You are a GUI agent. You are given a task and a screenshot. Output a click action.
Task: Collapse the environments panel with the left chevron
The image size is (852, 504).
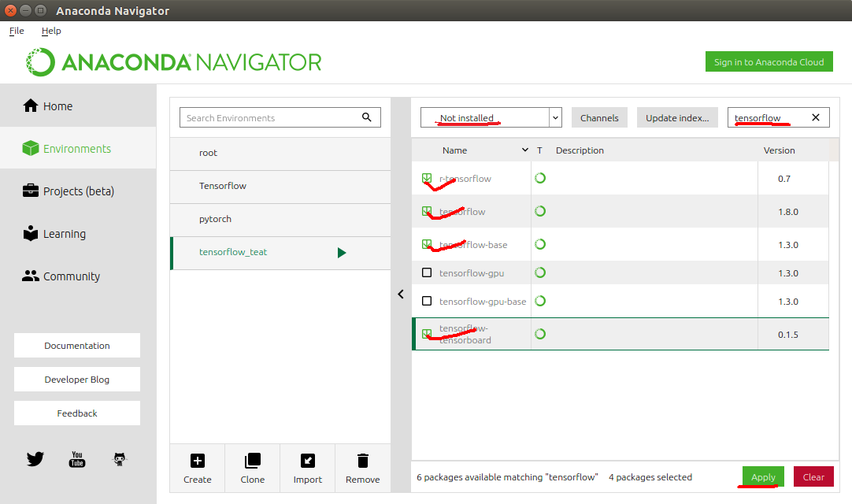[401, 295]
